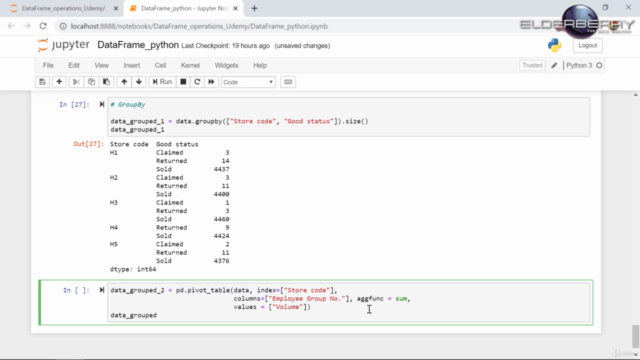Log out with the Logout button
Screen dimensions: 640x360
[x=587, y=45]
